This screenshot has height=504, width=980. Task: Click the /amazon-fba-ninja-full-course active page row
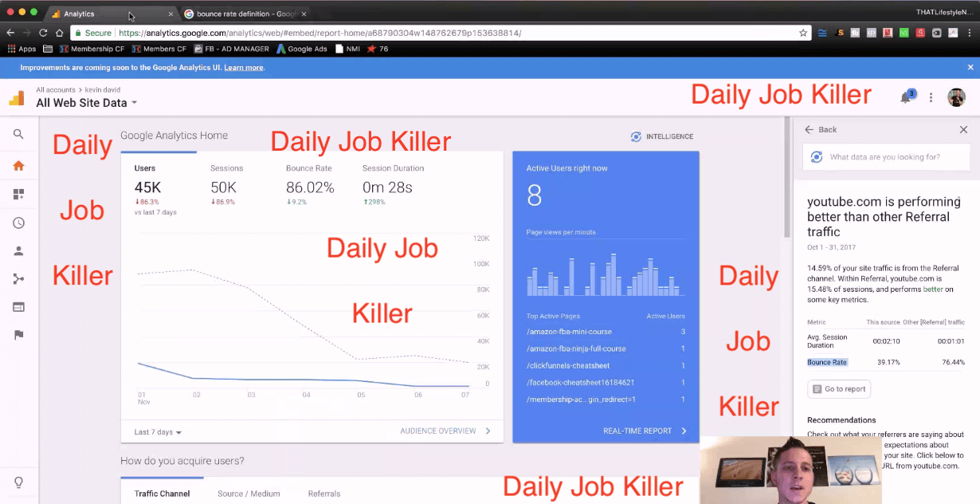tap(606, 348)
